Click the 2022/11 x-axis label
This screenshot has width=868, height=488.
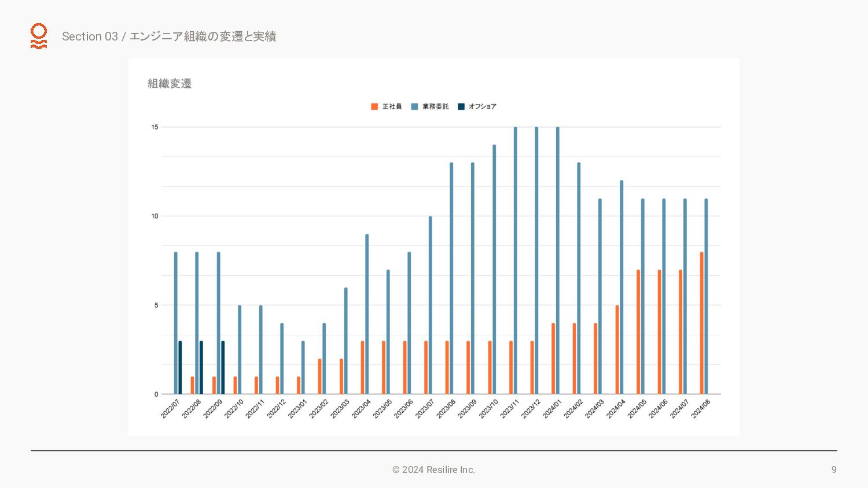tap(255, 409)
